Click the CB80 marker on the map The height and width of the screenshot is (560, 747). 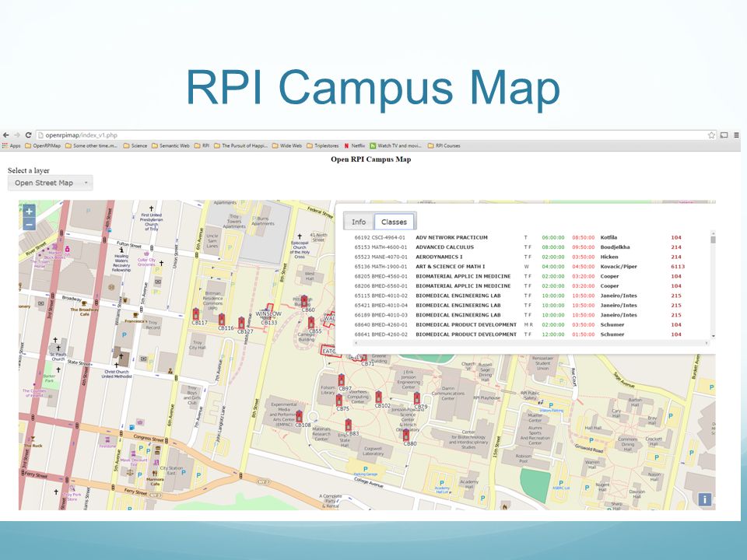[x=406, y=435]
